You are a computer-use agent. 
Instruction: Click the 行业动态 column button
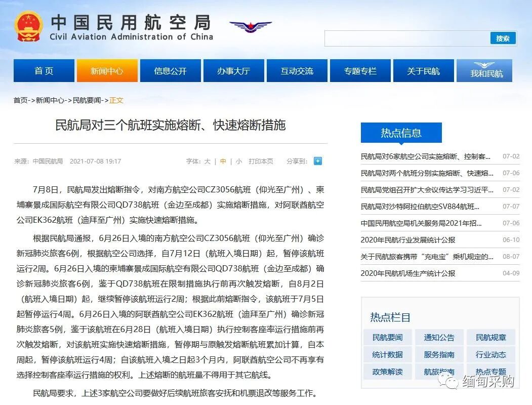pos(491,354)
